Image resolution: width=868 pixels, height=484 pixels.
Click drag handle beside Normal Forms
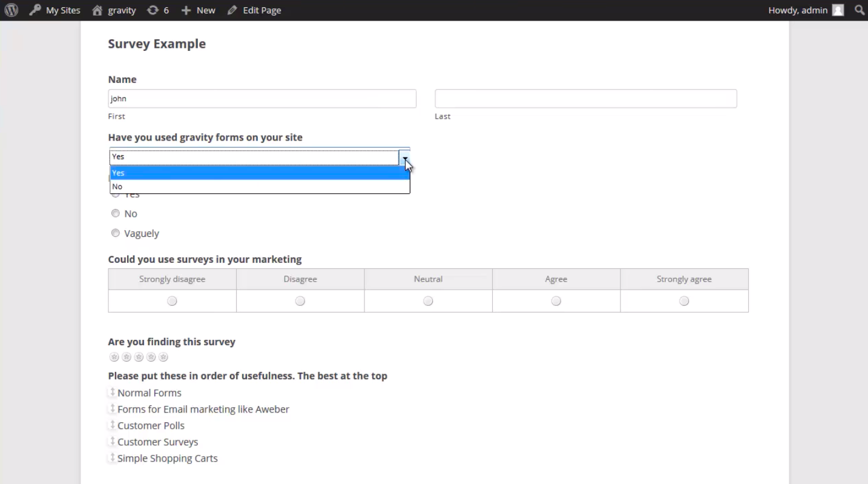pos(113,393)
